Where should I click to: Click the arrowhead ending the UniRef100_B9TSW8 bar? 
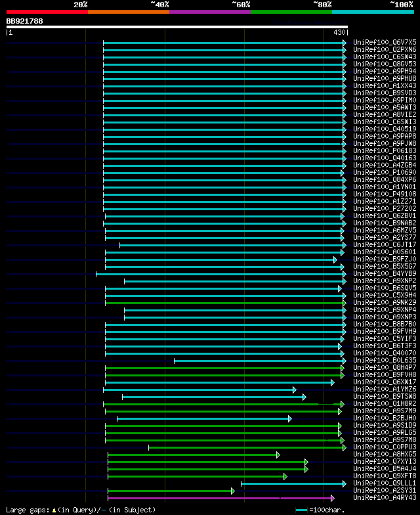click(304, 397)
